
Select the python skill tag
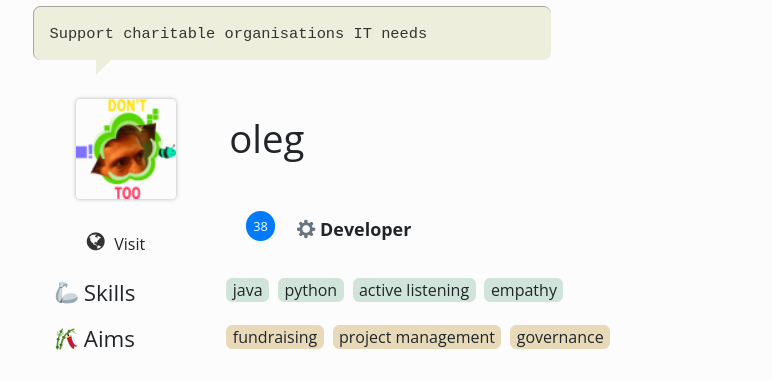point(311,290)
